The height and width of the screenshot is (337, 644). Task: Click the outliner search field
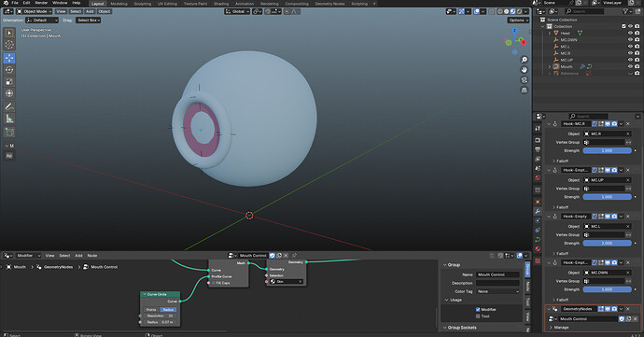584,11
